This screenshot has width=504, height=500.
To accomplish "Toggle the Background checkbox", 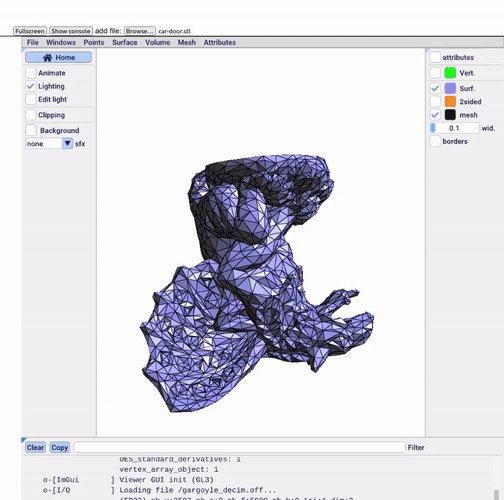I will [31, 130].
